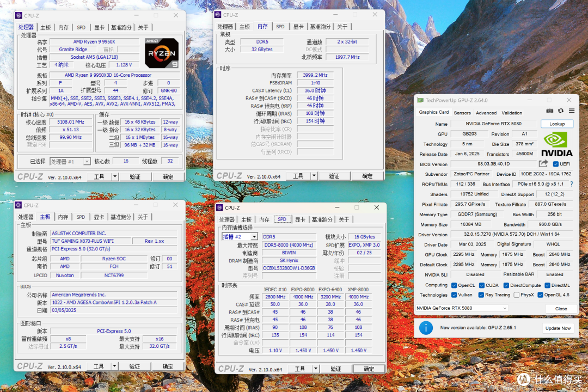Click the GPU-Z refresh icon

click(561, 111)
